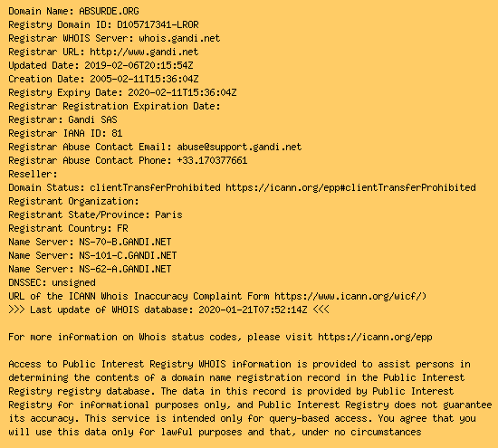Click name server NS-70-B.GANDI.NET
This screenshot has height=448, width=498.
[x=125, y=242]
